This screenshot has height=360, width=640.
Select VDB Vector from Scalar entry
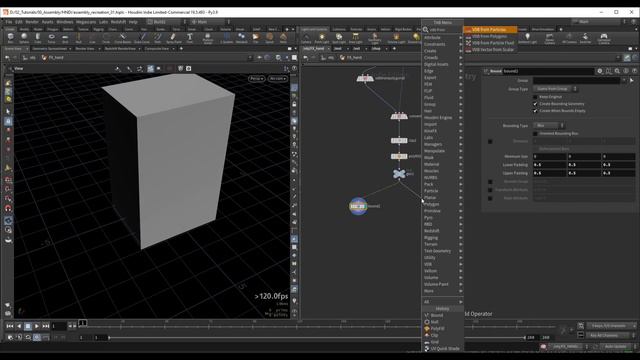490,50
